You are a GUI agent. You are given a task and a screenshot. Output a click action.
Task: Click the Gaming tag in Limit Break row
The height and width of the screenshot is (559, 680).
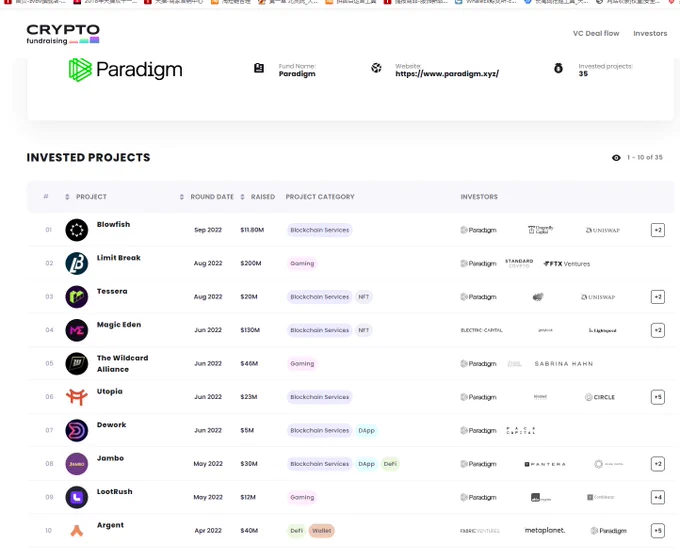coord(302,263)
